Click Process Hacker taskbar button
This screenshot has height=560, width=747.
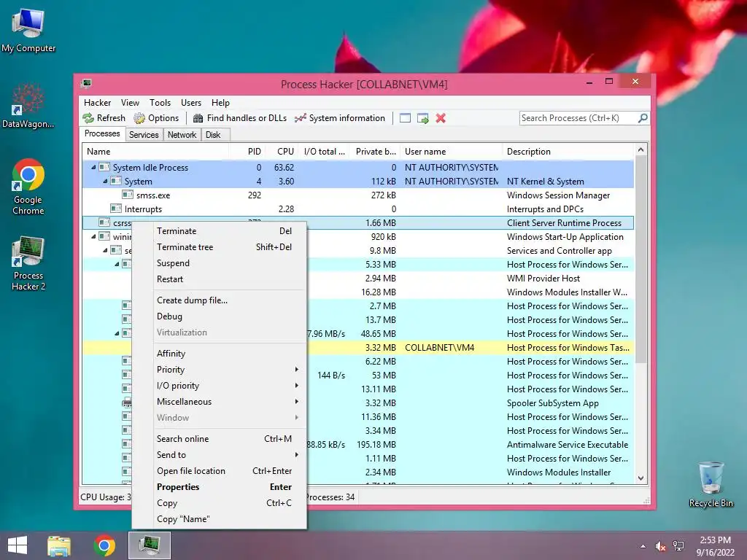click(x=150, y=545)
